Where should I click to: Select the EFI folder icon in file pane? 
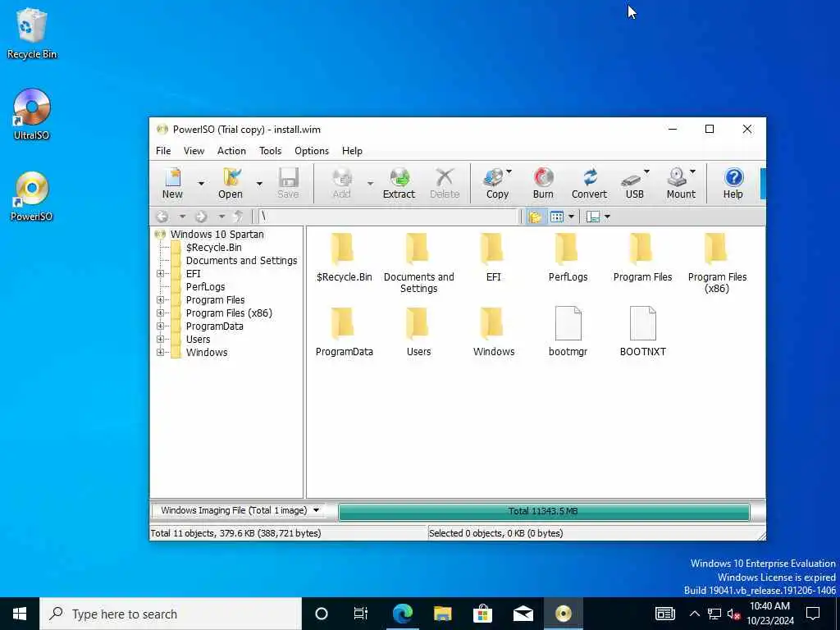pos(493,249)
